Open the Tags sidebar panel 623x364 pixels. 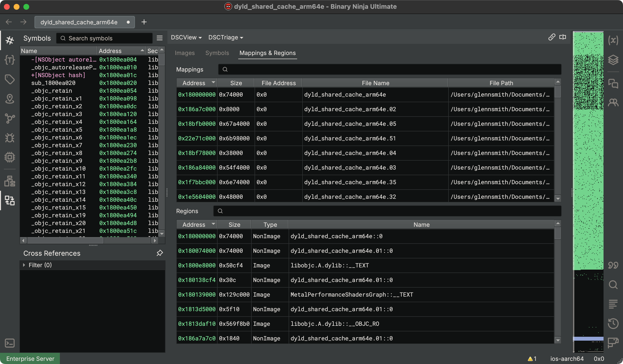click(10, 79)
